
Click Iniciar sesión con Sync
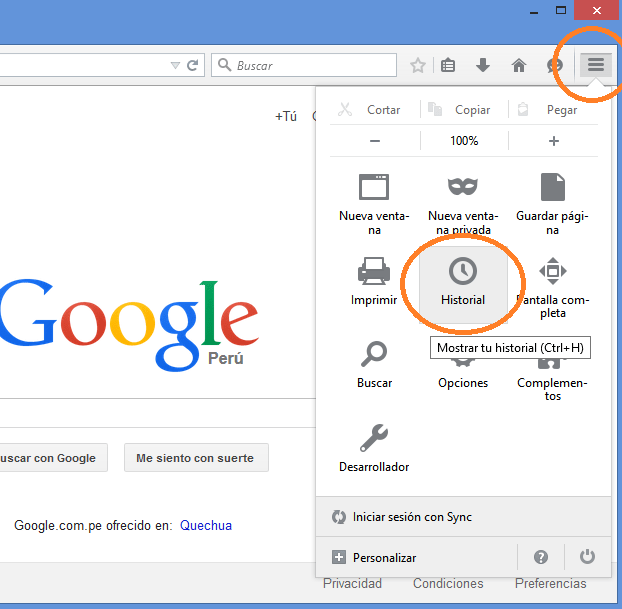(x=463, y=517)
